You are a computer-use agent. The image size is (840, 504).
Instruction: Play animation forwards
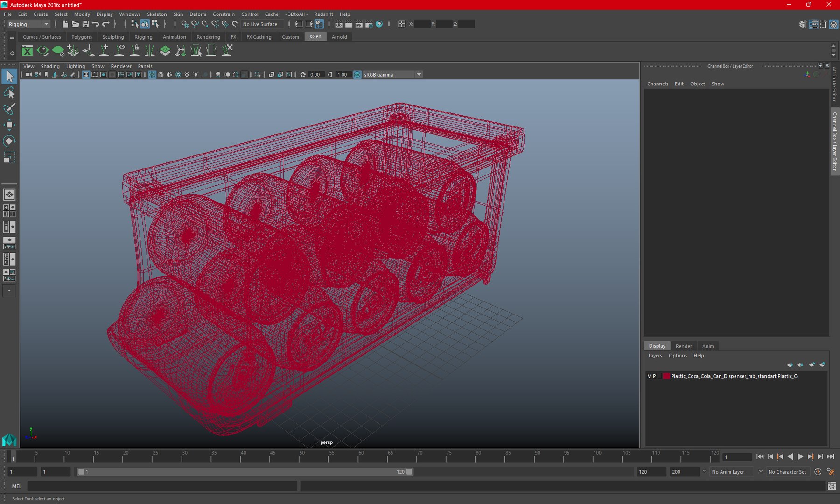800,457
